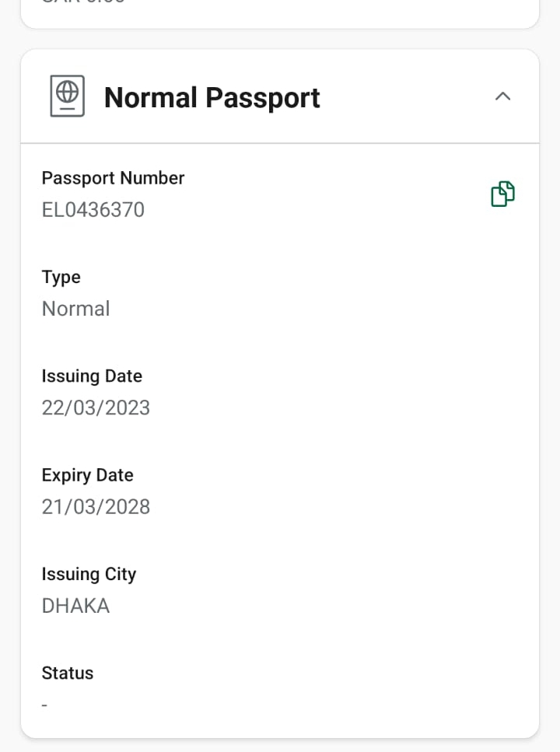Click passport number EL0436370
The width and height of the screenshot is (560, 752).
93,210
